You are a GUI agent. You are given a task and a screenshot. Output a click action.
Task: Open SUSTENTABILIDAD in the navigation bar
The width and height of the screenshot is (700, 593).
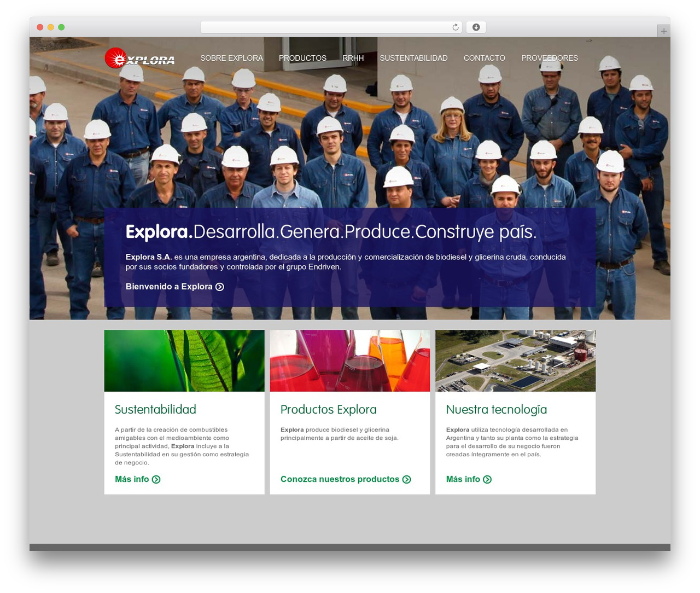[x=413, y=58]
